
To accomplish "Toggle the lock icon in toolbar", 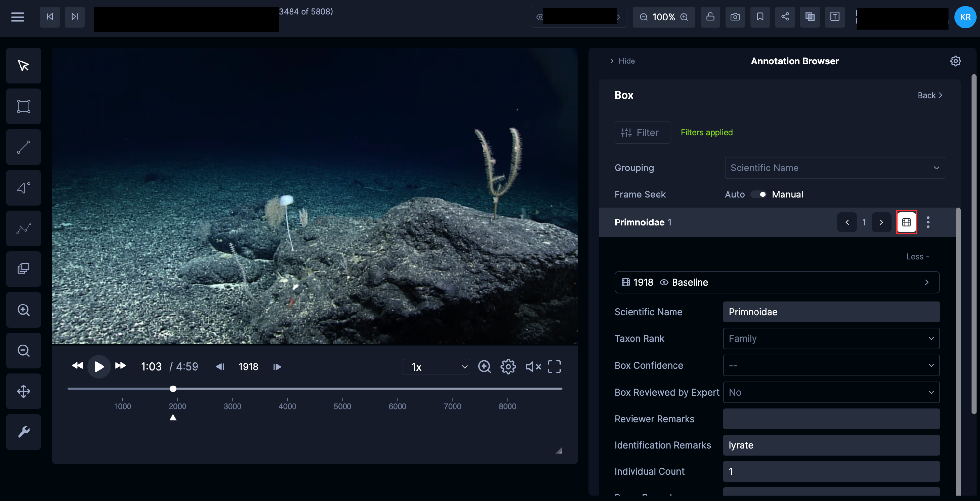I will click(x=710, y=17).
